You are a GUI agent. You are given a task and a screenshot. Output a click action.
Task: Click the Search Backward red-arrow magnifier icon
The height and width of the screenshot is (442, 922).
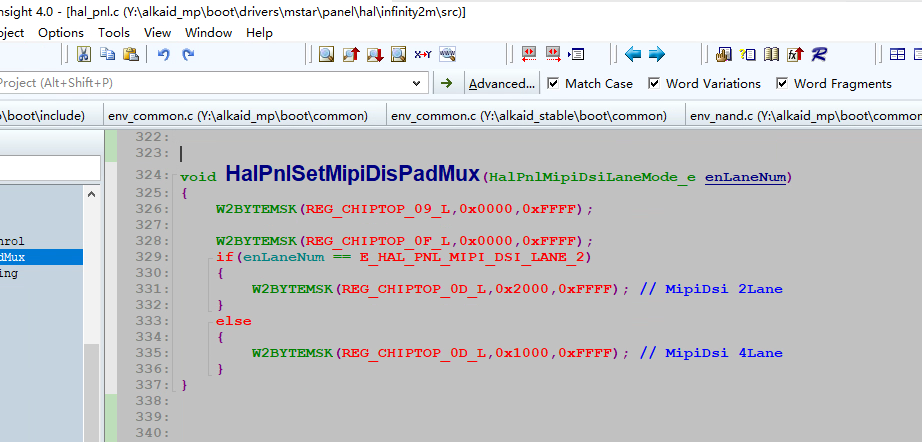pyautogui.click(x=351, y=54)
